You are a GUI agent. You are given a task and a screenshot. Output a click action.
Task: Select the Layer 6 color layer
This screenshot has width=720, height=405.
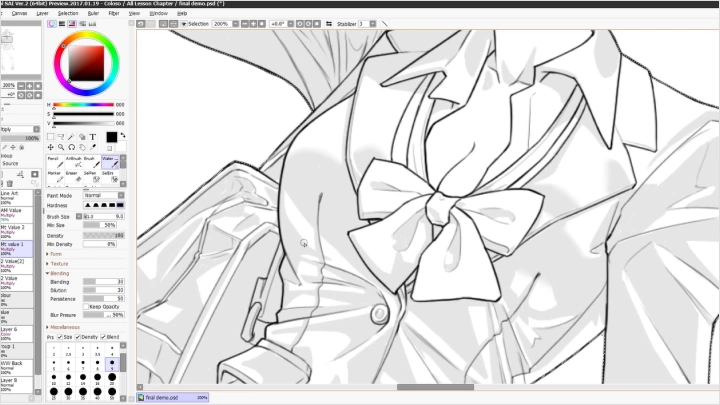(17, 334)
